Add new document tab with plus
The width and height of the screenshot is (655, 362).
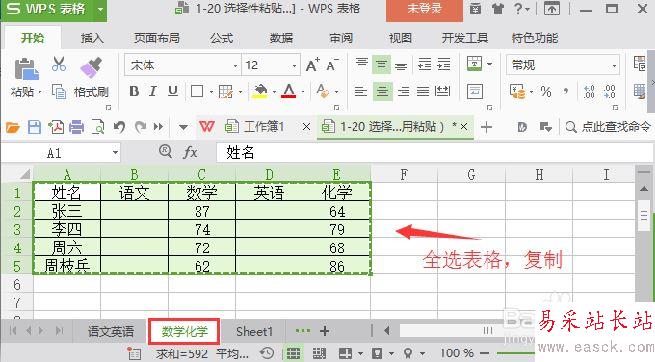(486, 127)
